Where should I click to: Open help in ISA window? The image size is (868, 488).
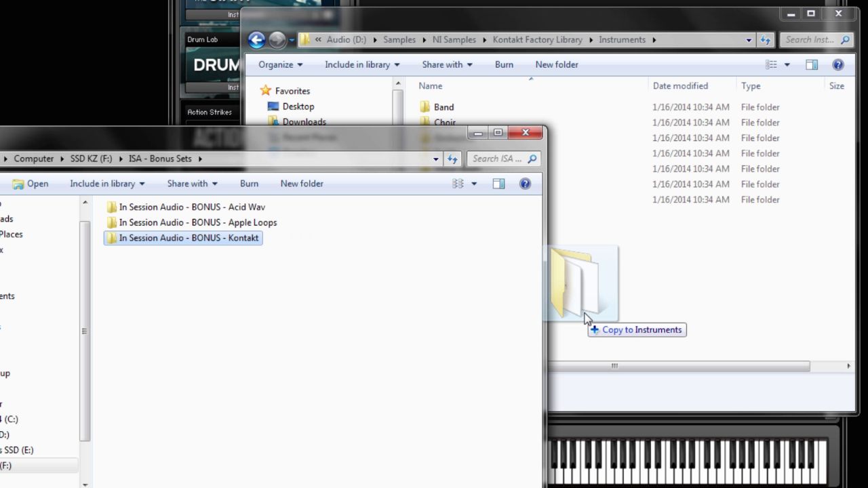click(x=525, y=184)
